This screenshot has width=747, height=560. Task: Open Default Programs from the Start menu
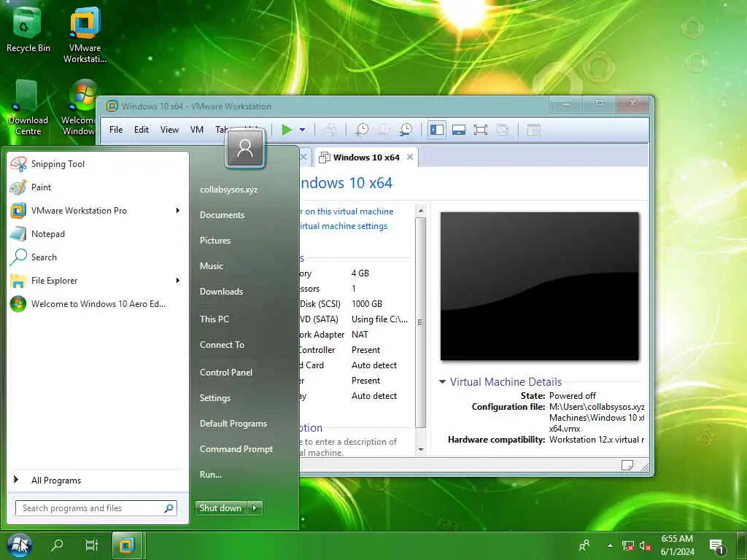pos(233,424)
